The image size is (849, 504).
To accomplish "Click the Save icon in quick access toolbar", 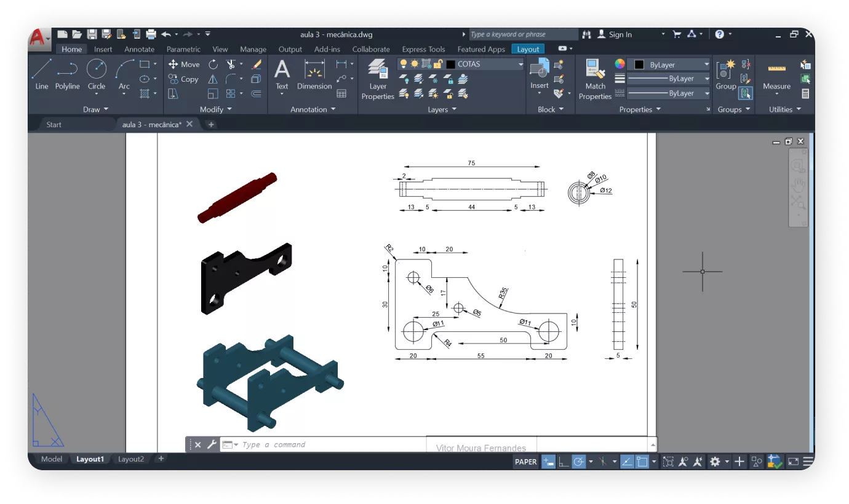I will [92, 34].
